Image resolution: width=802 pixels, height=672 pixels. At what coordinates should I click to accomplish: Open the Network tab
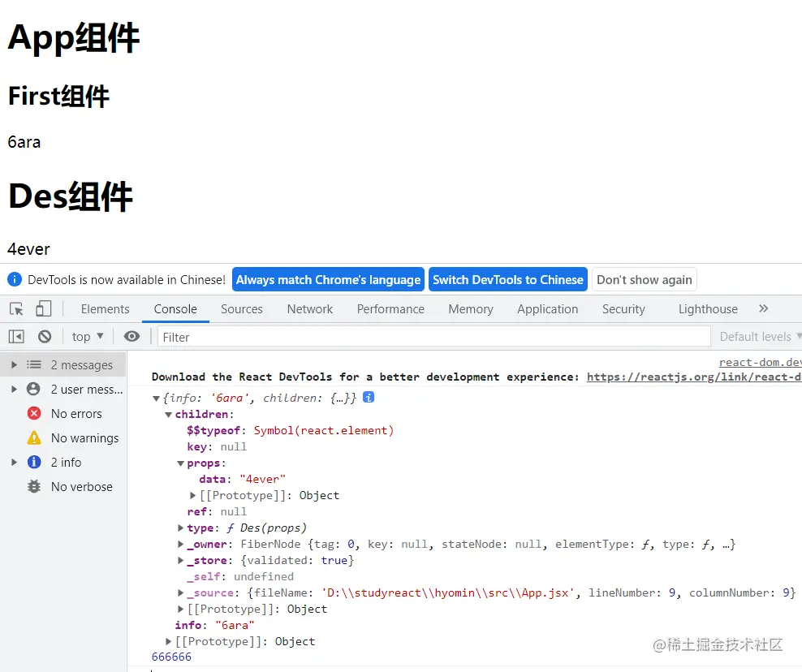310,309
